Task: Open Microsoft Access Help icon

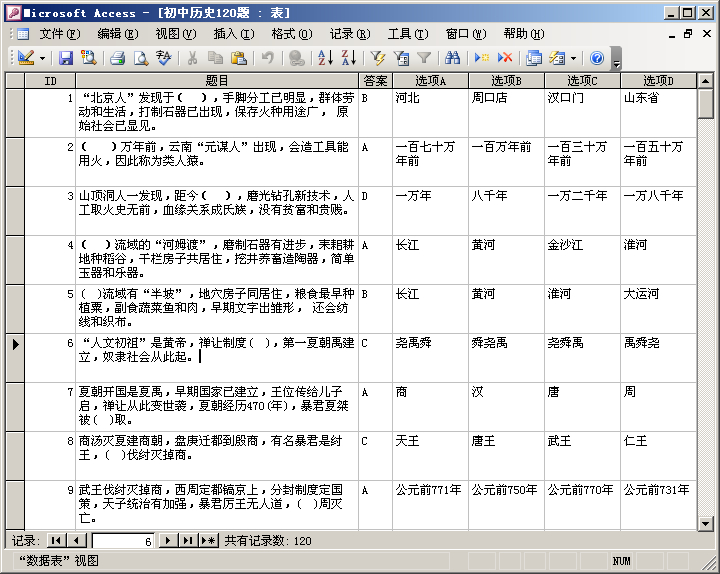Action: 597,58
